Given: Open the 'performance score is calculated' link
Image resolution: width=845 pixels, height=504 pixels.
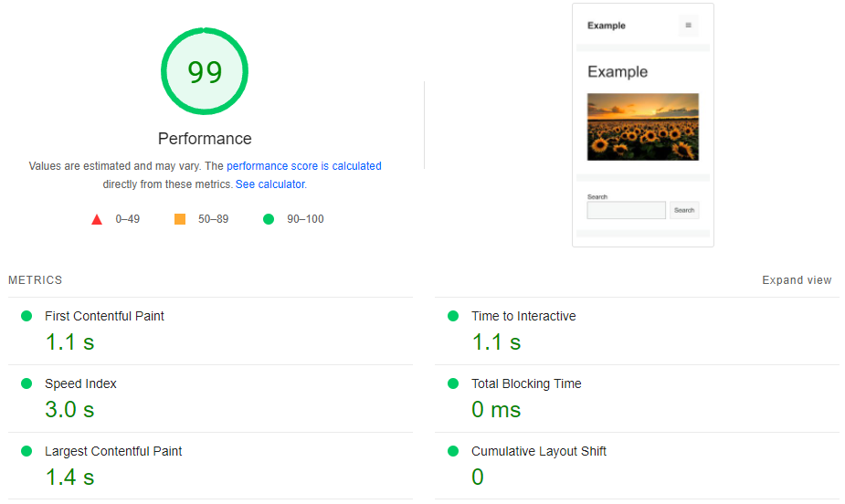Looking at the screenshot, I should pyautogui.click(x=304, y=166).
